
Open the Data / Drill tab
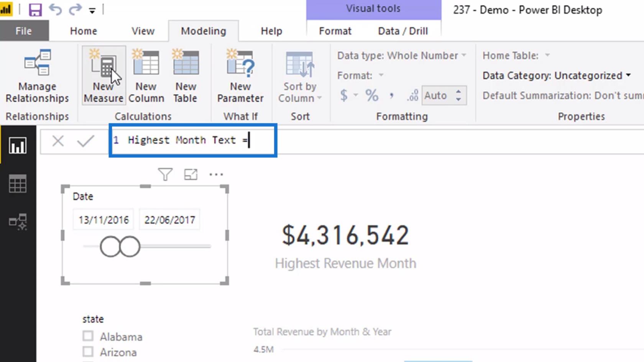coord(403,31)
